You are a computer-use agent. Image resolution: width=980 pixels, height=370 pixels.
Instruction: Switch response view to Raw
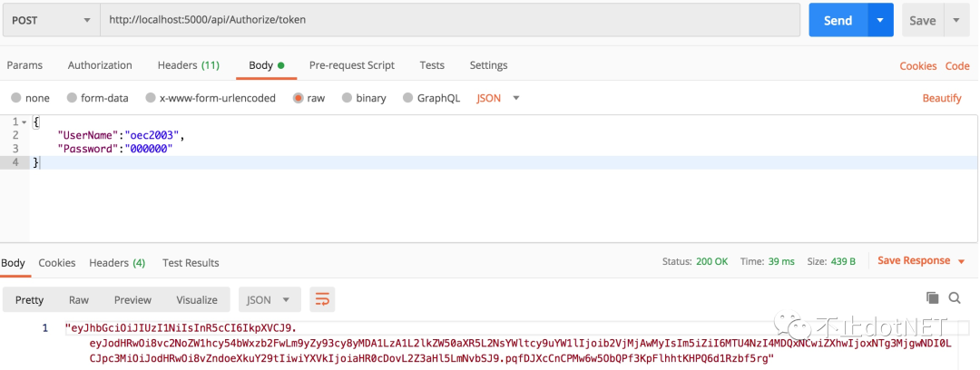79,299
